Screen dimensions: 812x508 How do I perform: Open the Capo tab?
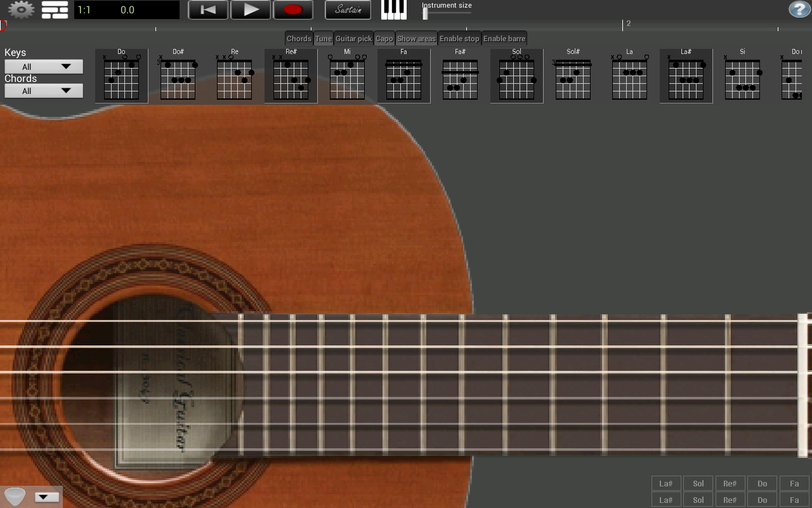(x=384, y=38)
